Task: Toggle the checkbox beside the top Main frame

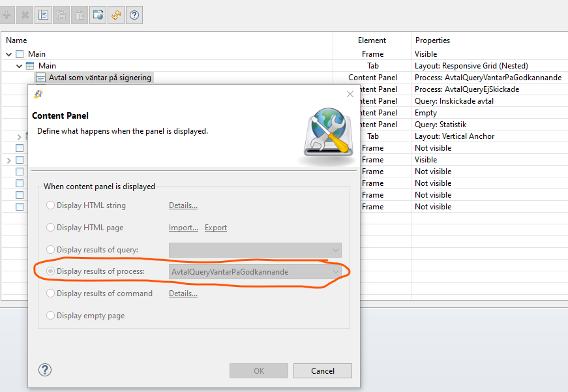Action: [x=20, y=54]
